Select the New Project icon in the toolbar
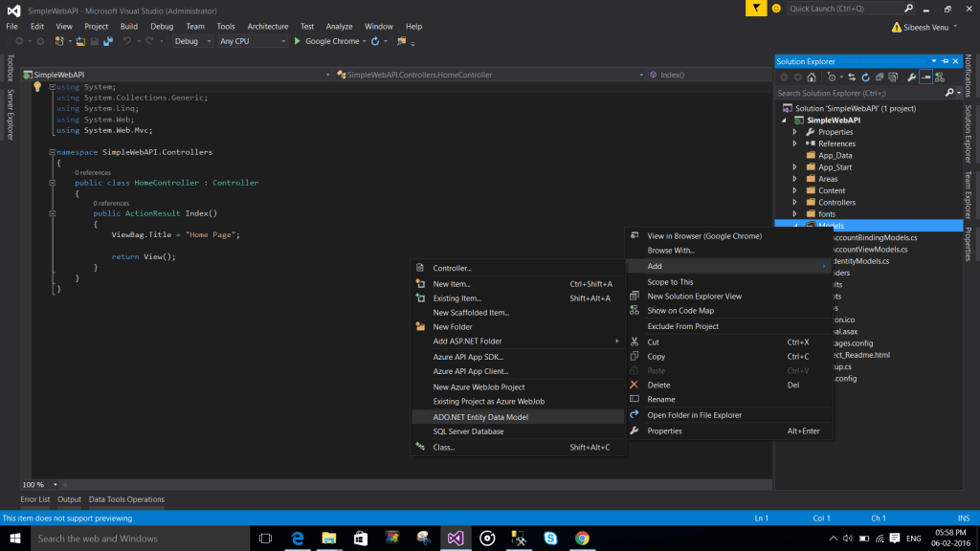Viewport: 980px width, 551px height. coord(58,41)
